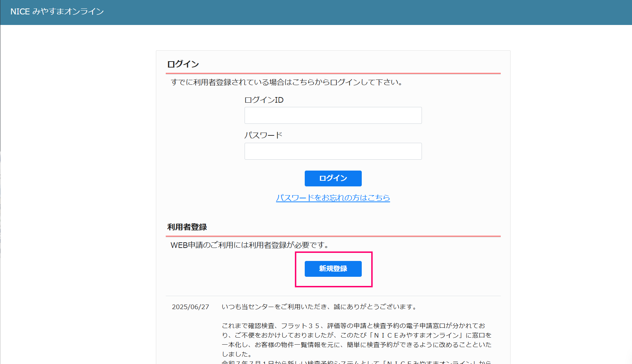Click the いつも当センターをご利用 greeting line

point(319,307)
